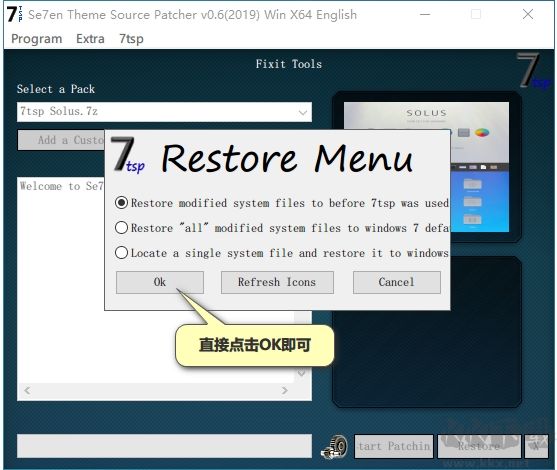Click the Refresh Icons button

(x=277, y=282)
